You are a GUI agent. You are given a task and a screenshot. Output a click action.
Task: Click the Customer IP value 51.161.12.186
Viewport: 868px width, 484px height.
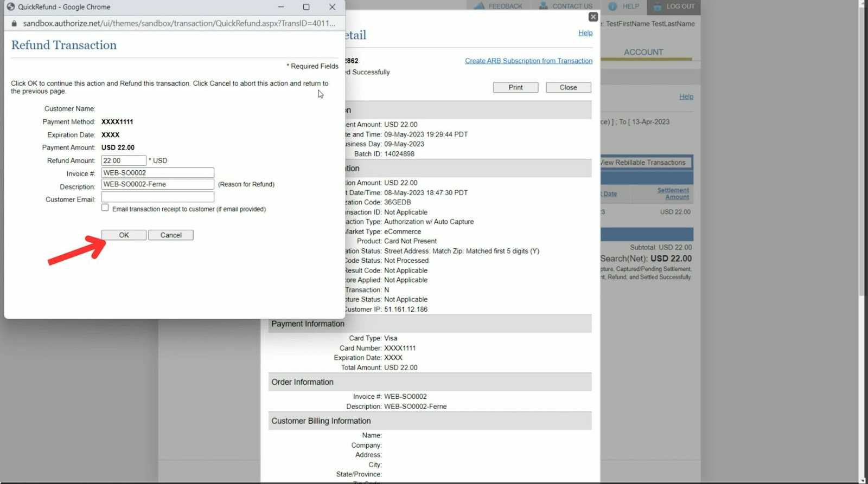(x=406, y=309)
